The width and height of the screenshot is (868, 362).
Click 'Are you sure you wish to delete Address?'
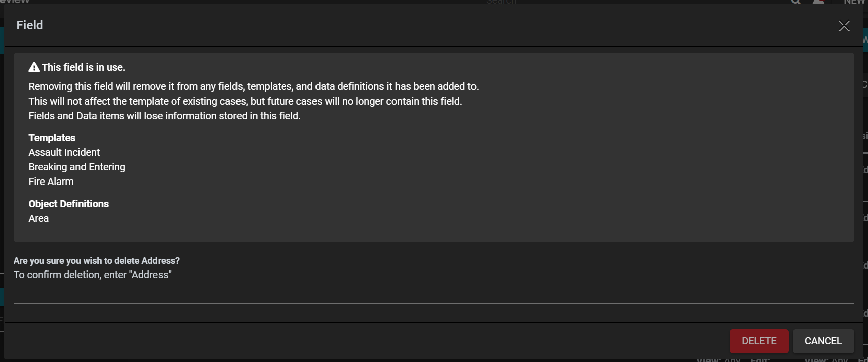(x=96, y=261)
